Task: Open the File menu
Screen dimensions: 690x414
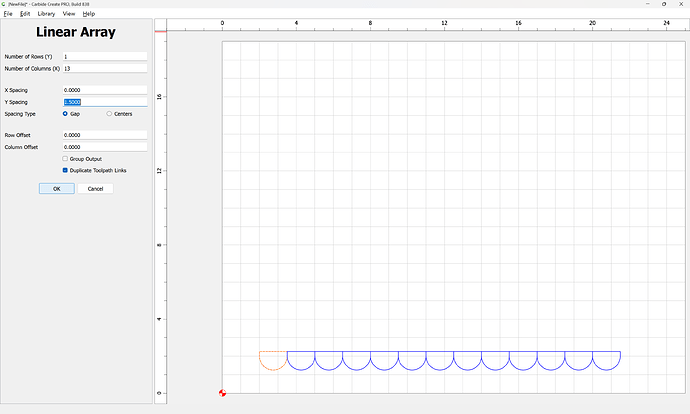Action: pos(8,14)
